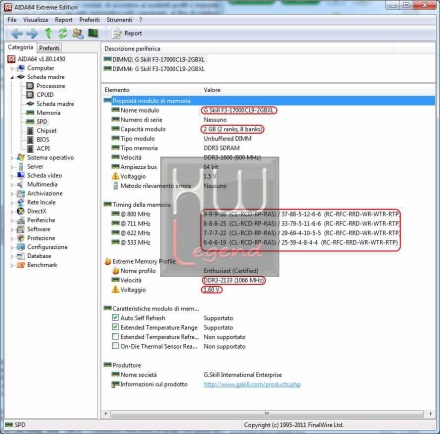Open the Strumenti menu
The height and width of the screenshot is (434, 440).
(x=119, y=20)
